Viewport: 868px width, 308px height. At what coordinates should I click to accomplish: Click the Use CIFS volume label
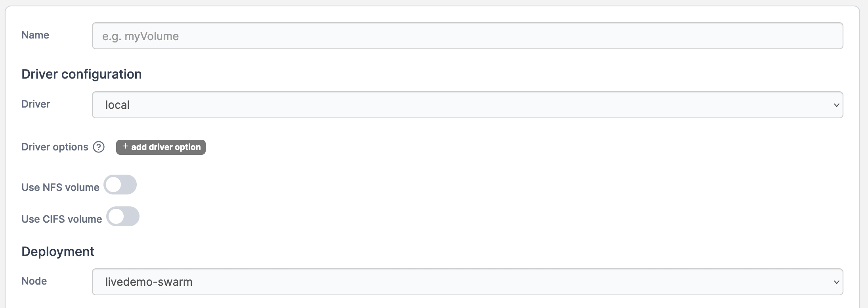61,219
